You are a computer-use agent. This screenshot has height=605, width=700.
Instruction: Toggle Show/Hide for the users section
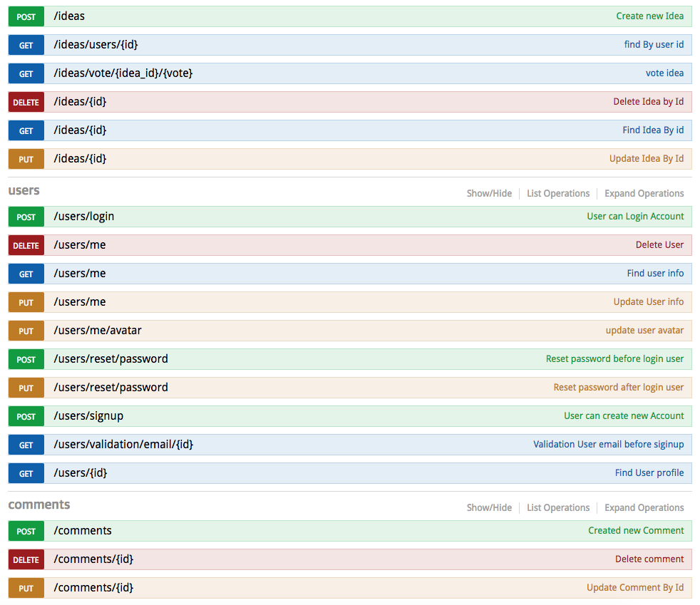(489, 194)
